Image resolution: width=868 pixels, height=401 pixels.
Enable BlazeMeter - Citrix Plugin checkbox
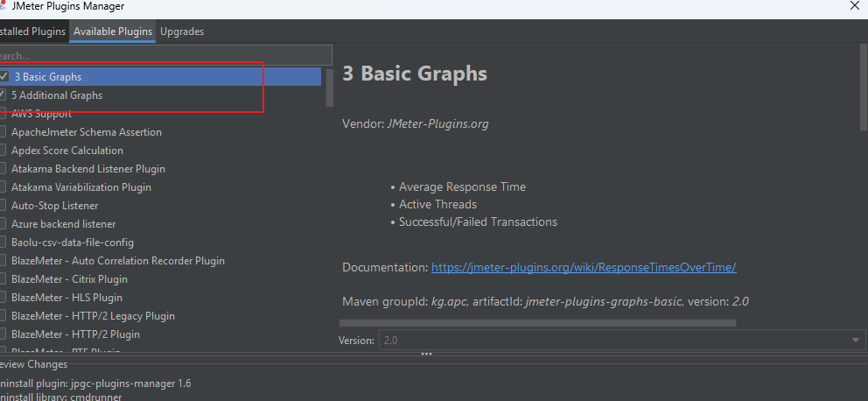point(3,279)
